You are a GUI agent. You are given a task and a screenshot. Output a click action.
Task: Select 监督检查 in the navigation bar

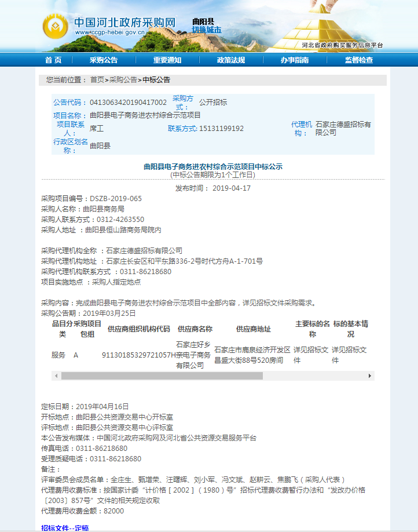[x=359, y=60]
